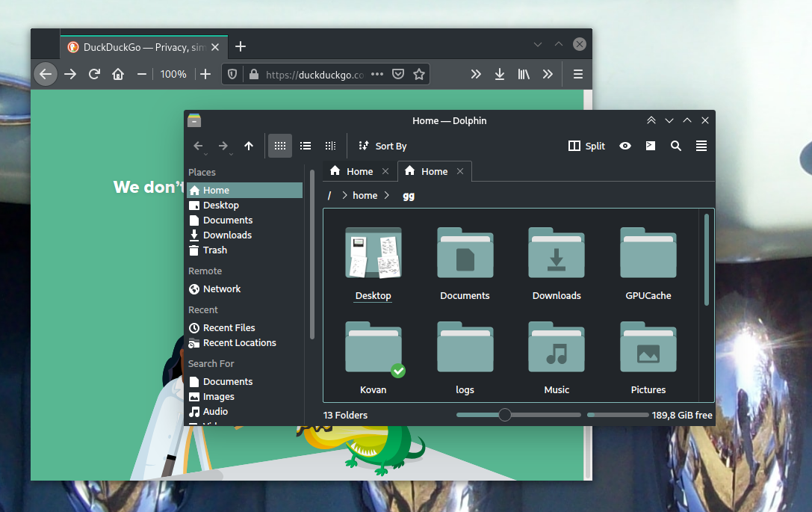Go up to parent folder in Dolphin
This screenshot has width=812, height=512.
pos(249,146)
